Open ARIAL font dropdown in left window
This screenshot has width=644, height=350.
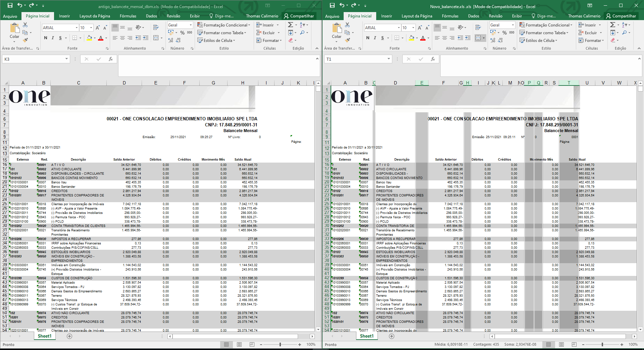77,27
